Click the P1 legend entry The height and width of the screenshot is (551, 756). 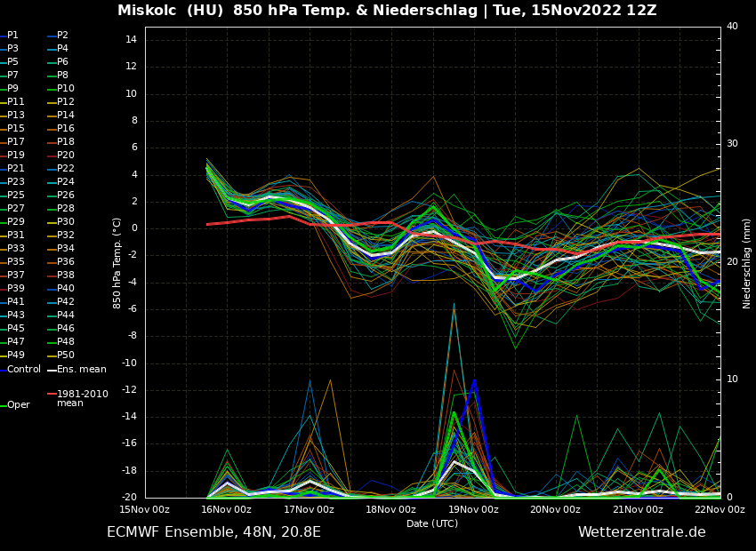(x=12, y=36)
